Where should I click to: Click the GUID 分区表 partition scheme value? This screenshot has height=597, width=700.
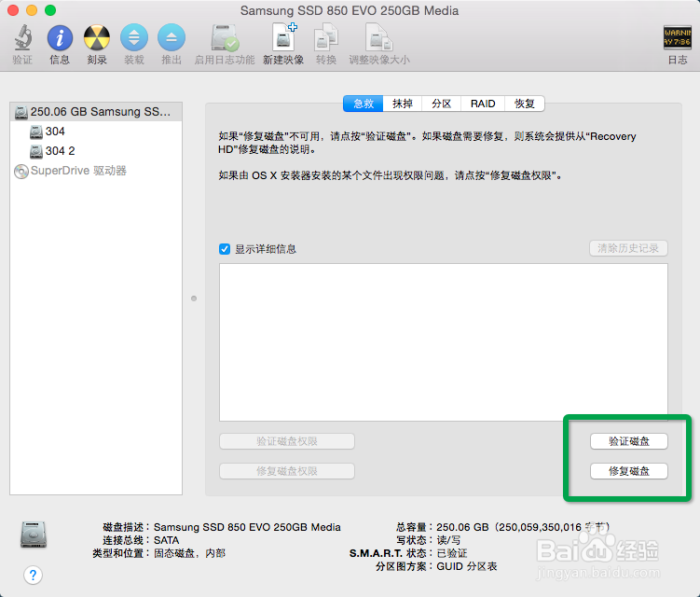[467, 566]
